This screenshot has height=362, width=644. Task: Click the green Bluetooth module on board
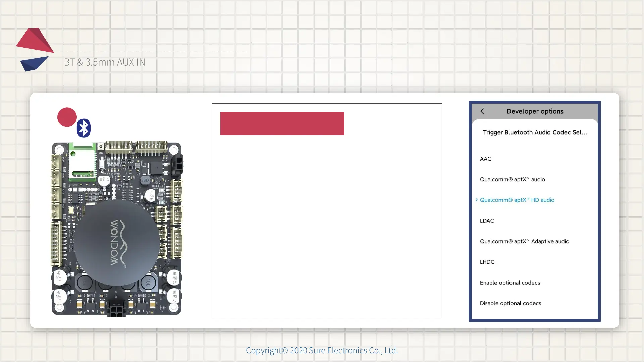click(x=82, y=162)
